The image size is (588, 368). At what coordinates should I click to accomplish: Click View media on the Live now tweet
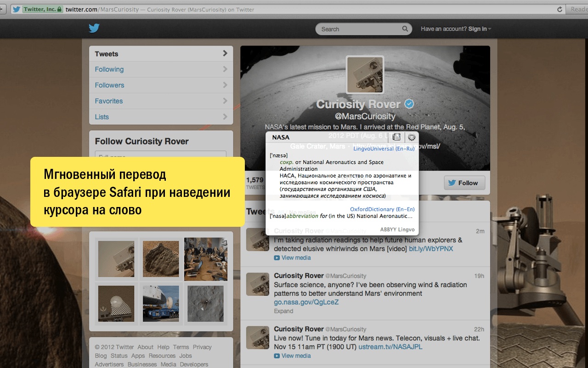[296, 356]
